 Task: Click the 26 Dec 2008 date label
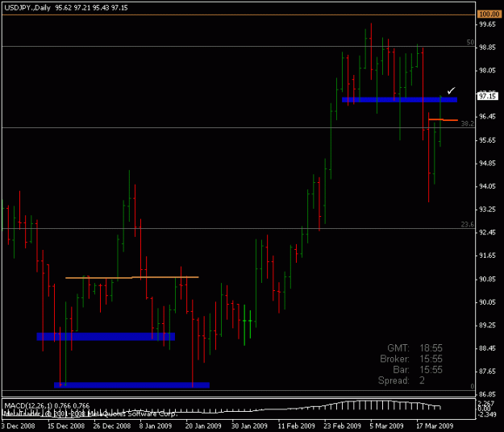112,426
